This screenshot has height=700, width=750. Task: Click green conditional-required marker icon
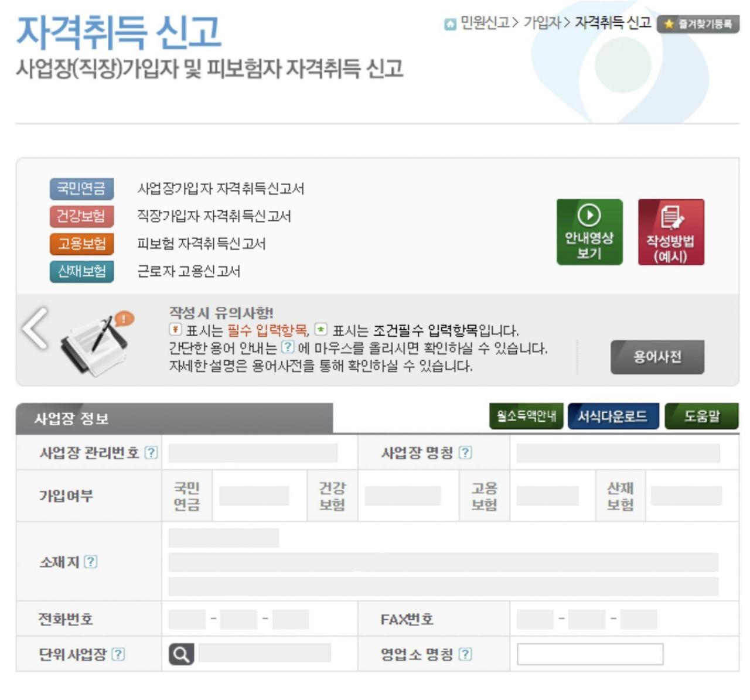point(321,329)
